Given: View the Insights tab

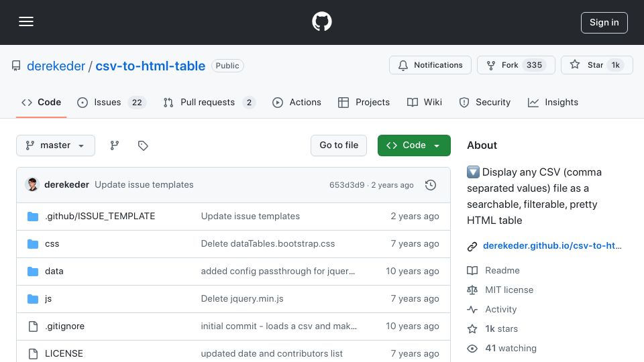Looking at the screenshot, I should (553, 102).
